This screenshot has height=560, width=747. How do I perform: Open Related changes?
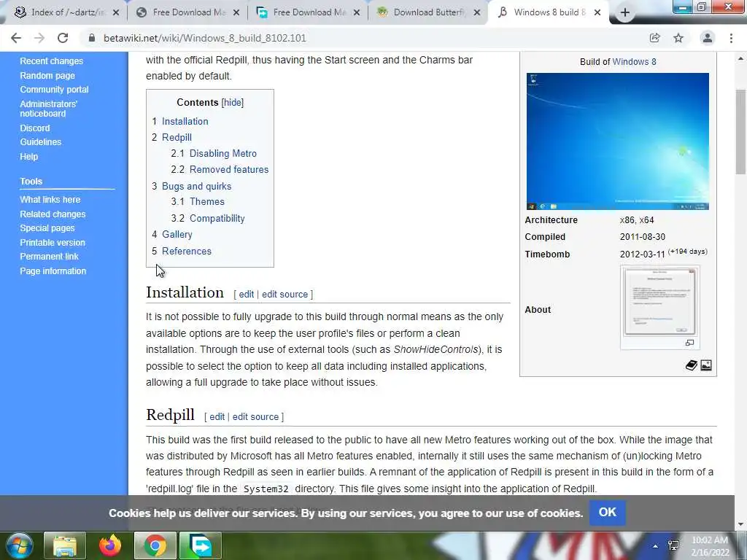pyautogui.click(x=53, y=214)
